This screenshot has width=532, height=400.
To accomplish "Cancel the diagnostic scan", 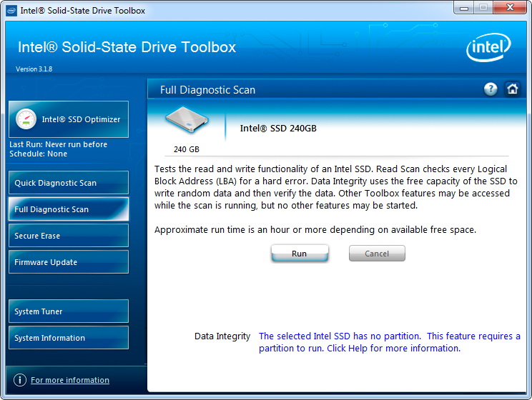I will [377, 254].
